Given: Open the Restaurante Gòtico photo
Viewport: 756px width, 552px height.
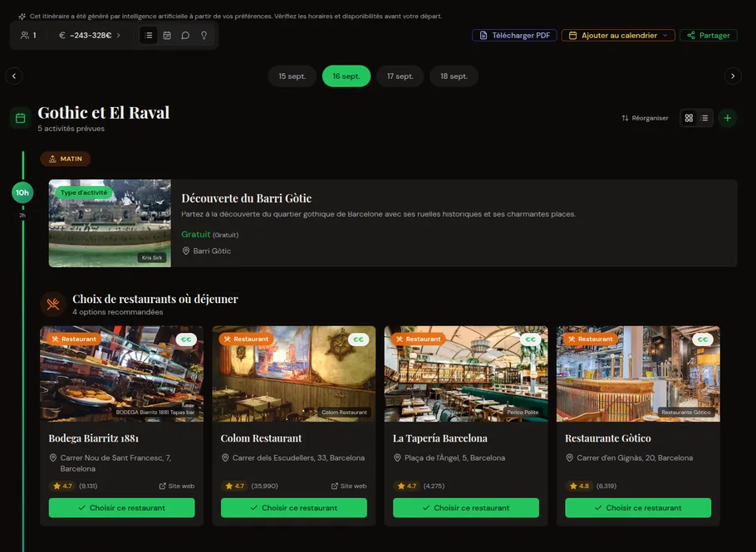Looking at the screenshot, I should coord(638,374).
